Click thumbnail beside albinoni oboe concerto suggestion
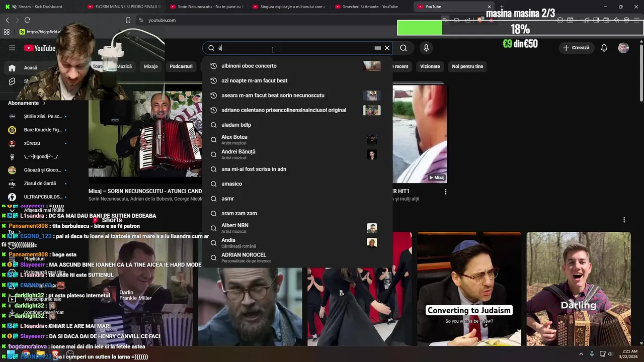Viewport: 644px width, 362px height. pyautogui.click(x=372, y=66)
